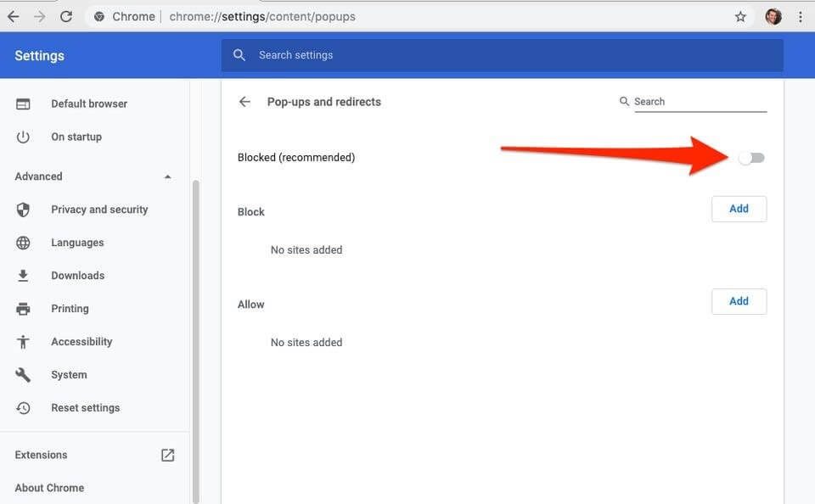Click the Search settings field
The width and height of the screenshot is (815, 504).
pos(509,55)
